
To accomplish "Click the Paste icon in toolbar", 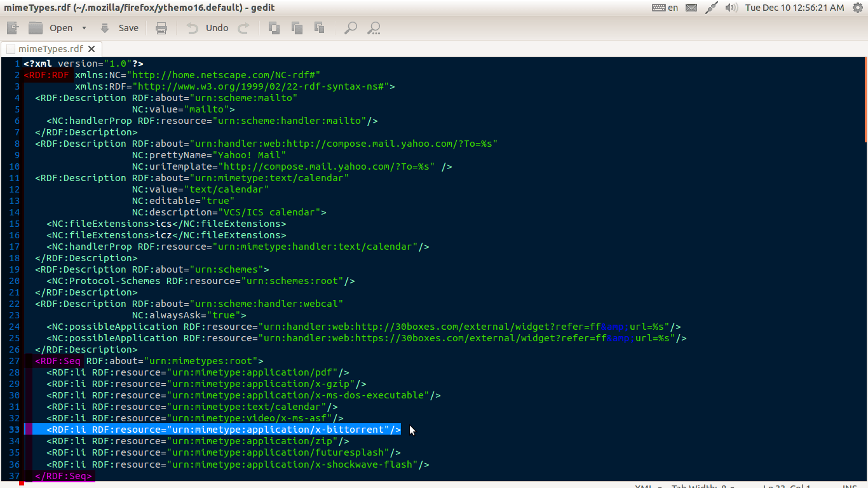I will point(320,28).
